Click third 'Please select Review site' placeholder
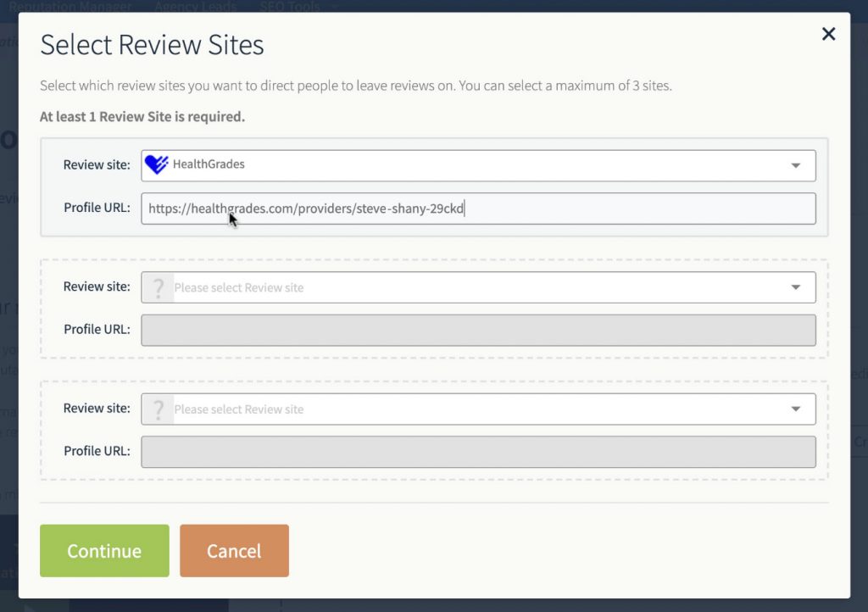Image resolution: width=868 pixels, height=612 pixels. pos(239,409)
